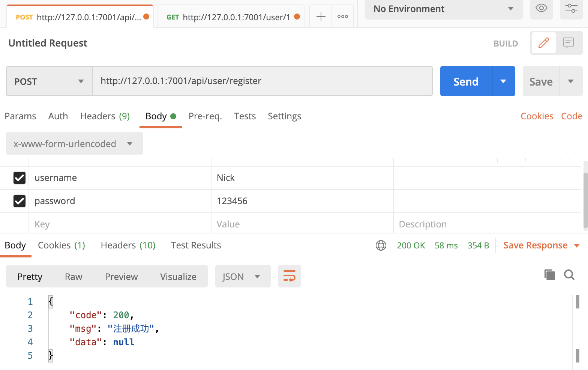
Task: Uncheck the username parameter checkbox
Action: click(19, 178)
